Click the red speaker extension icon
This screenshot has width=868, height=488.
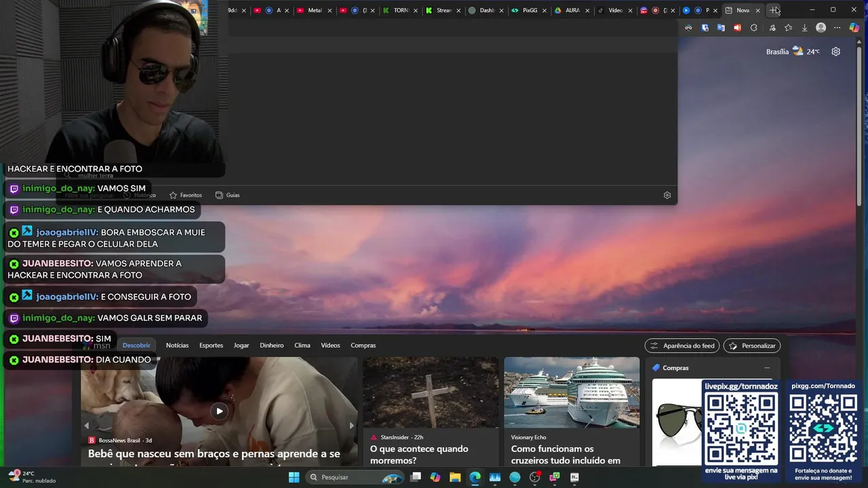tap(737, 28)
